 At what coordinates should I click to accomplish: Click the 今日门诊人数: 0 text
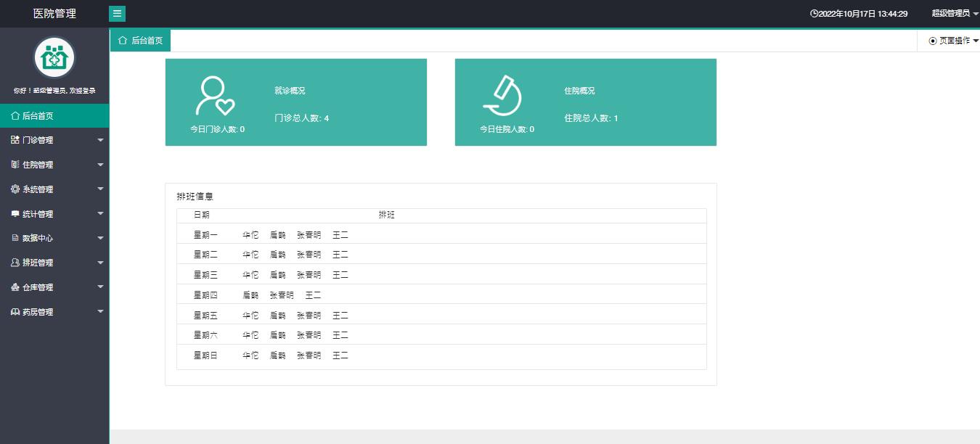click(217, 129)
